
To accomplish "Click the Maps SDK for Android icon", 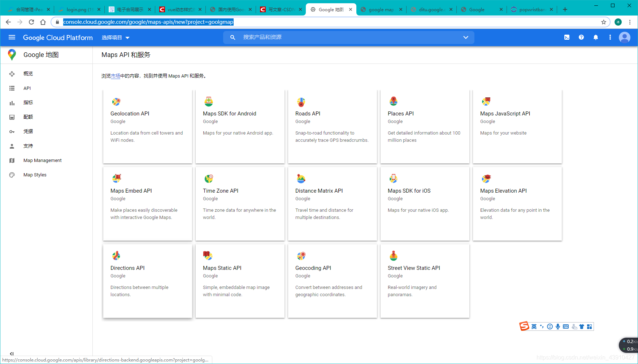I will (x=208, y=102).
